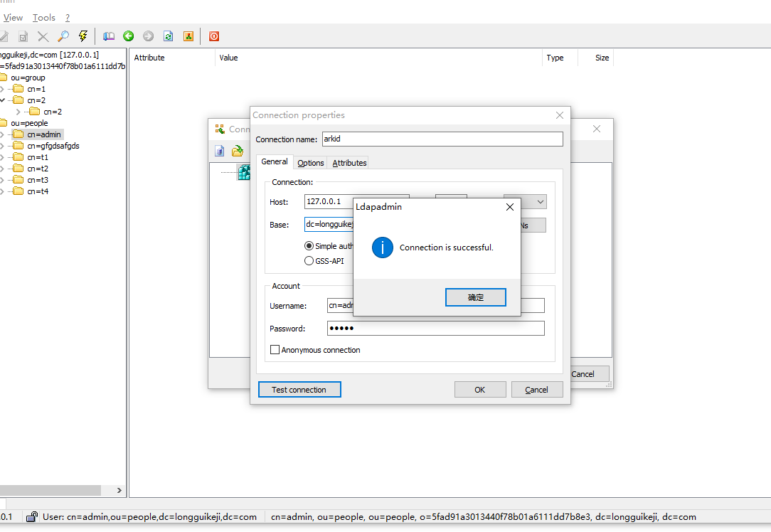Click Cancel in the Connections window
The image size is (771, 532).
(x=590, y=373)
